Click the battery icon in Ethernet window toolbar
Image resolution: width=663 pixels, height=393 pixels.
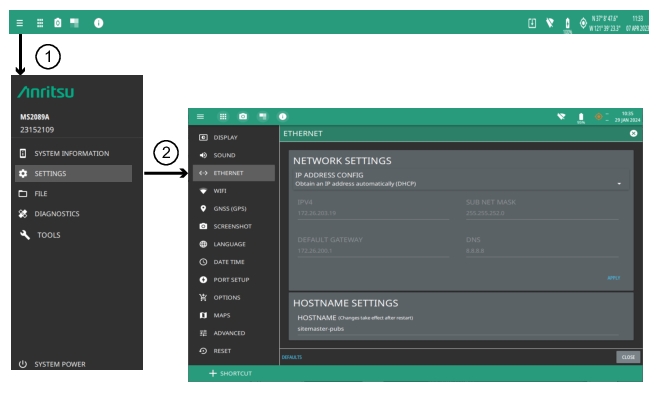coord(581,117)
